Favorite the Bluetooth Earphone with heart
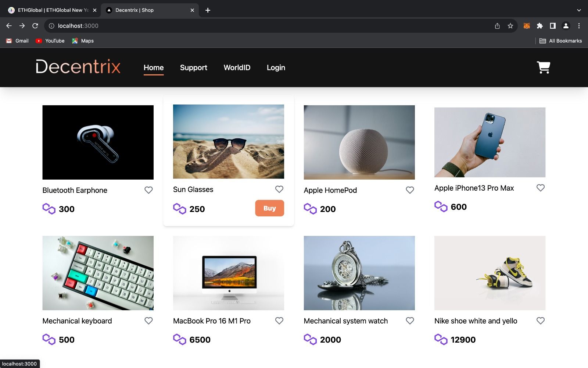This screenshot has height=368, width=588. [x=148, y=190]
